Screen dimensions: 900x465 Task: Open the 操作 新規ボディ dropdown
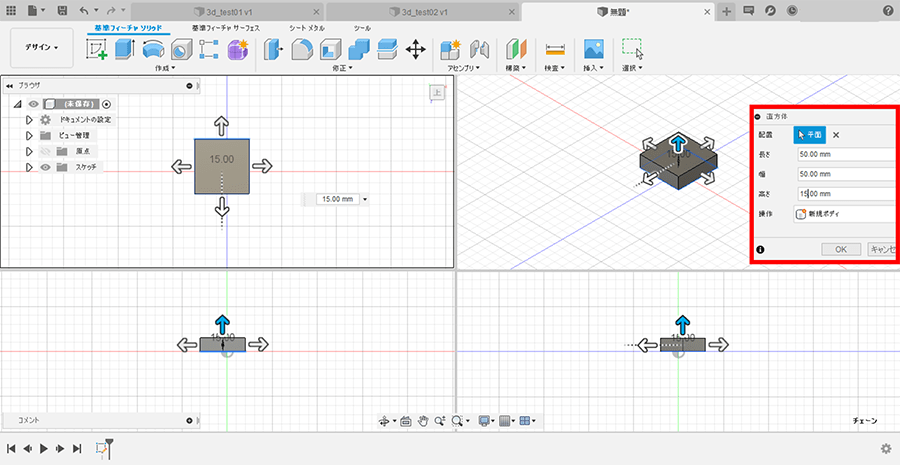(x=845, y=214)
